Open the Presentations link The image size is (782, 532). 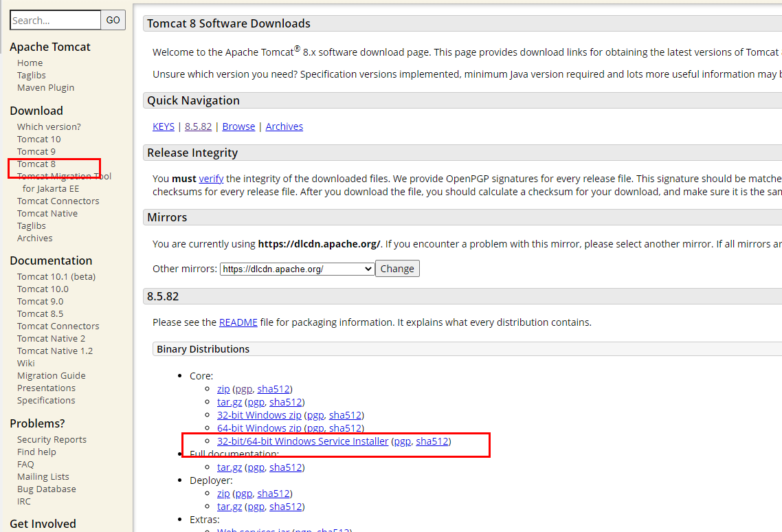click(46, 388)
